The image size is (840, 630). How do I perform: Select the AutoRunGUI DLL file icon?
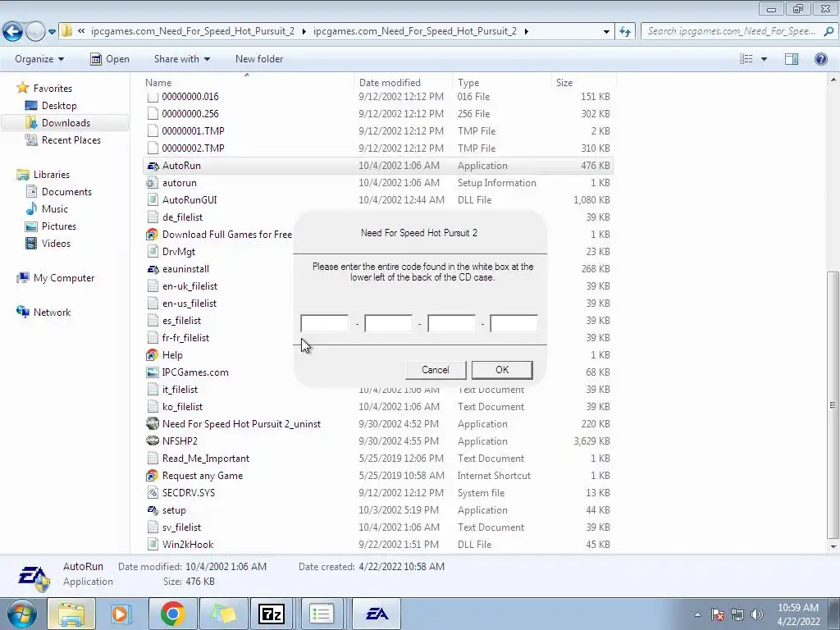tap(153, 200)
